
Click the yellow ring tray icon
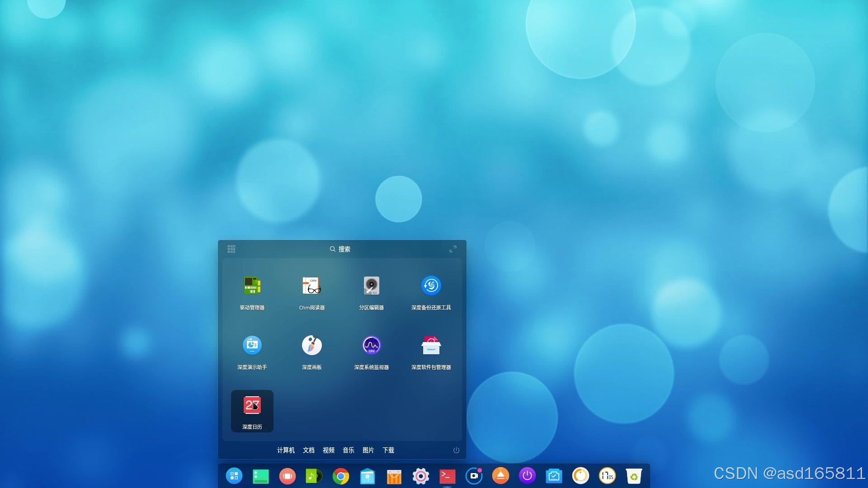(580, 476)
